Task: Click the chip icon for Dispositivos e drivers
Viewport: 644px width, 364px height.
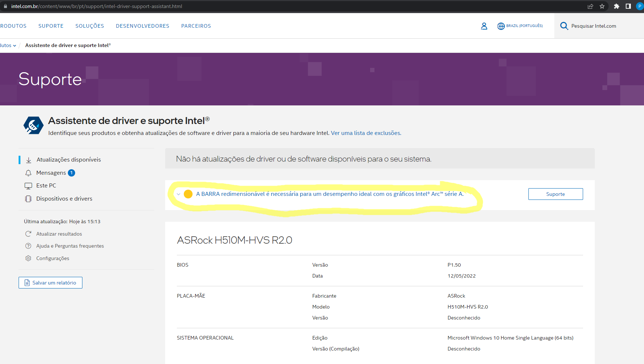Action: point(28,199)
